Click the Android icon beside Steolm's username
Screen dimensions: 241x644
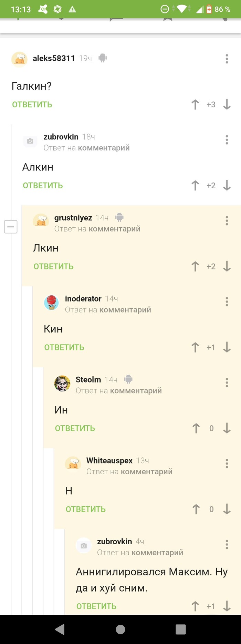point(128,379)
